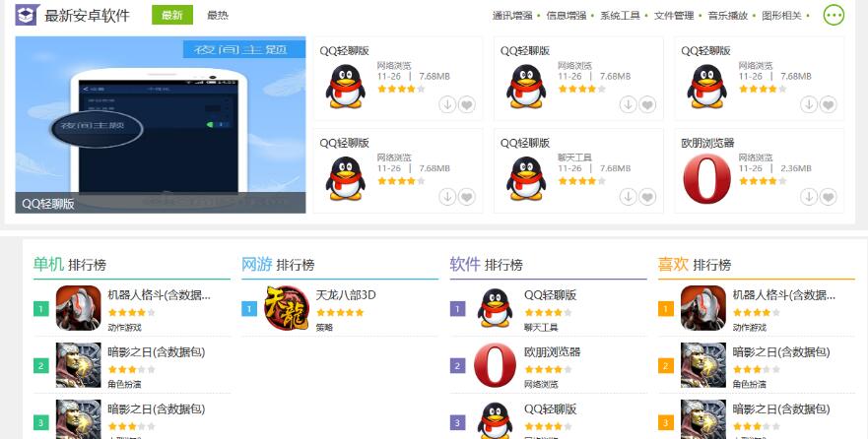Click the Opera logo on the 2.36MB card

point(706,178)
